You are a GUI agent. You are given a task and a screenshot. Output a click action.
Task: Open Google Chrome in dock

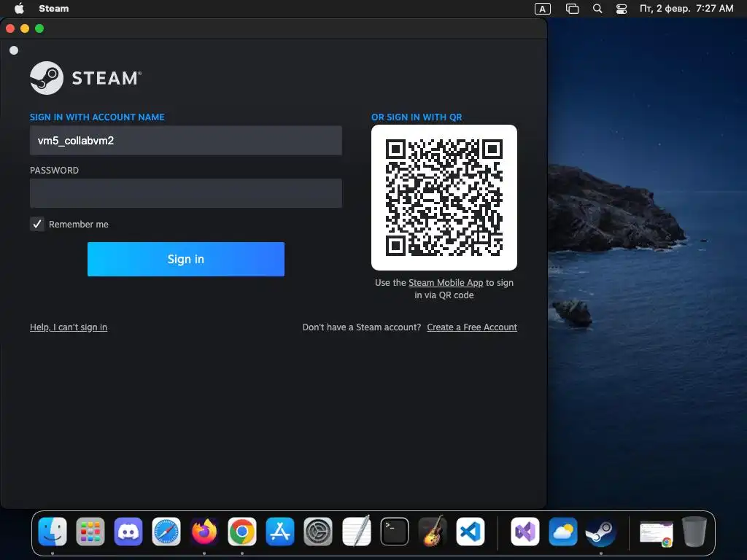tap(242, 532)
